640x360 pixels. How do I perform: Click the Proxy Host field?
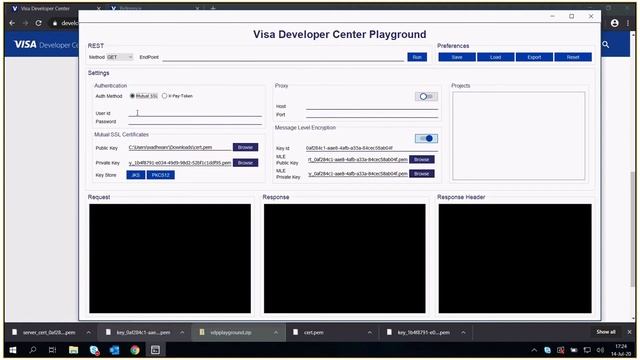[372, 106]
